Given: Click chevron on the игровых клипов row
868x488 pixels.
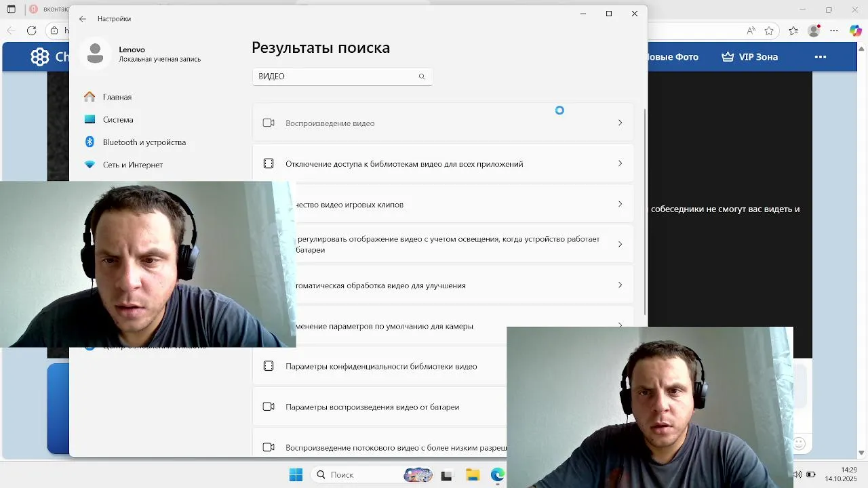Looking at the screenshot, I should [620, 204].
